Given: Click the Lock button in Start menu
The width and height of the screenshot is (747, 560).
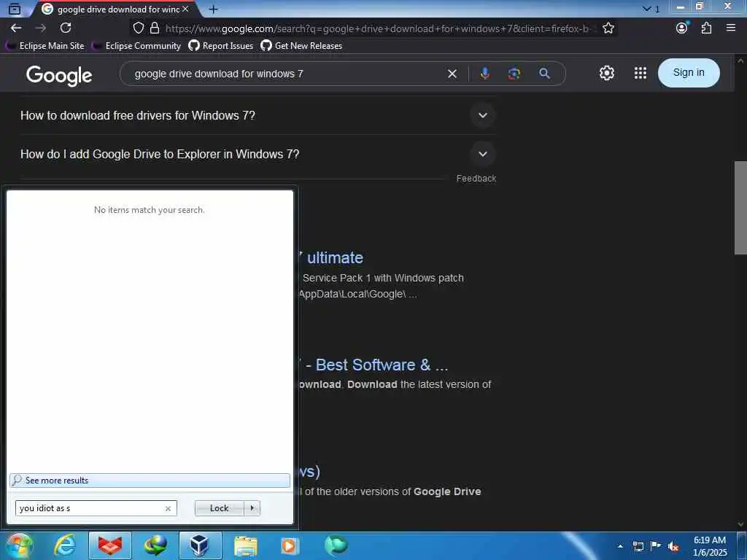Looking at the screenshot, I should (219, 508).
